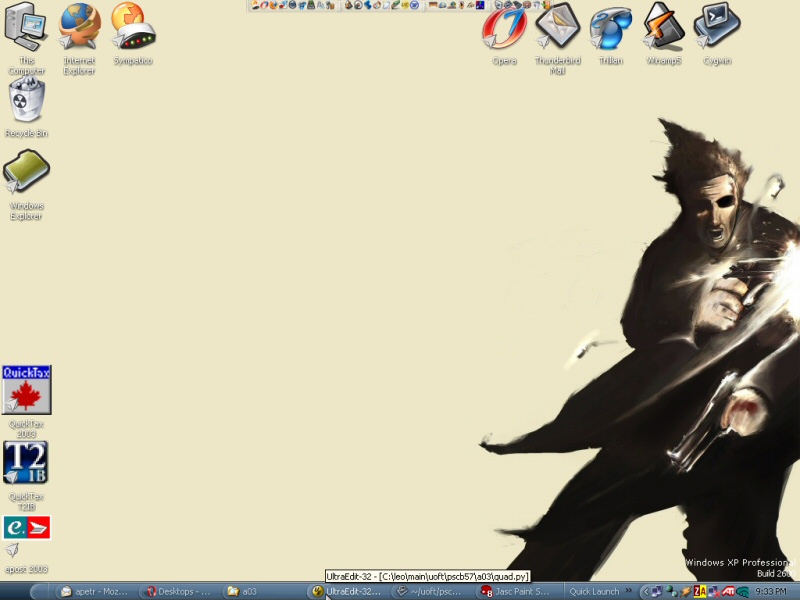This screenshot has height=600, width=800.
Task: Launch Thunderbird Mail from the desktop
Action: [x=558, y=28]
